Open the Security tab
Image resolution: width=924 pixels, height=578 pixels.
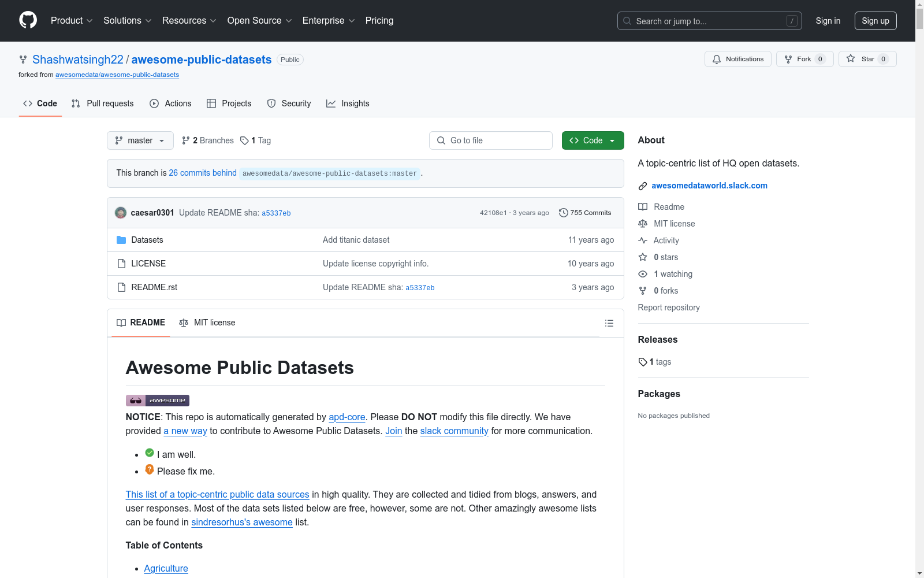[289, 103]
